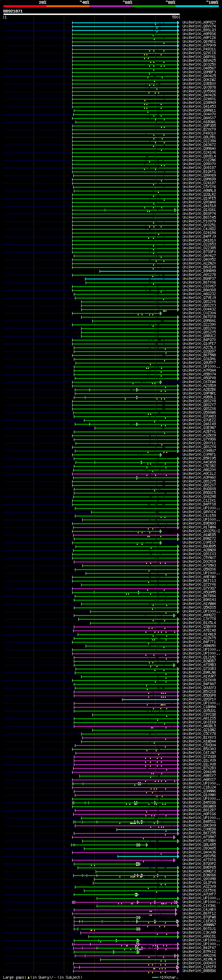Click hit label UniRef100_C0HED8
Viewport: 222px width, 980px height.
point(199,829)
